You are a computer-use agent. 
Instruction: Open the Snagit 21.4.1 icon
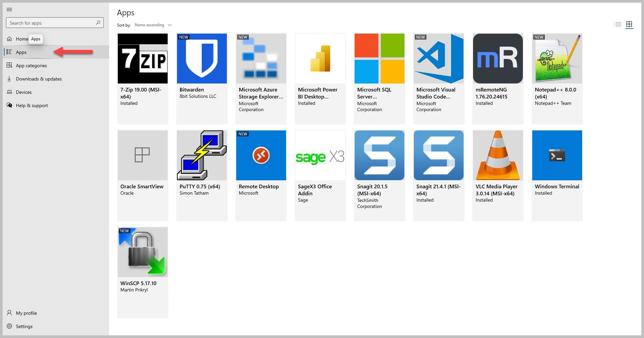439,155
